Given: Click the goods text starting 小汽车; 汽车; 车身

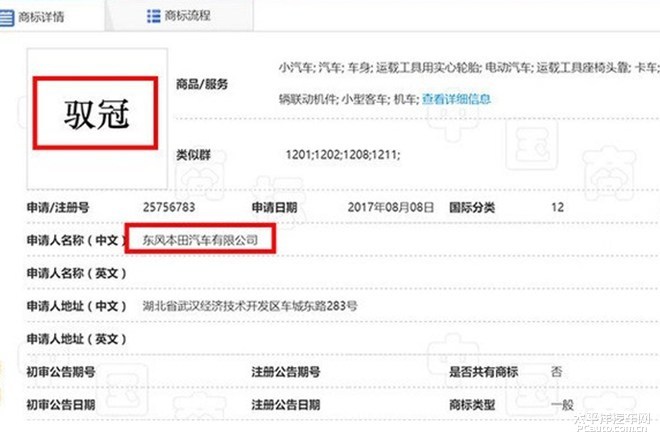Looking at the screenshot, I should [x=469, y=67].
